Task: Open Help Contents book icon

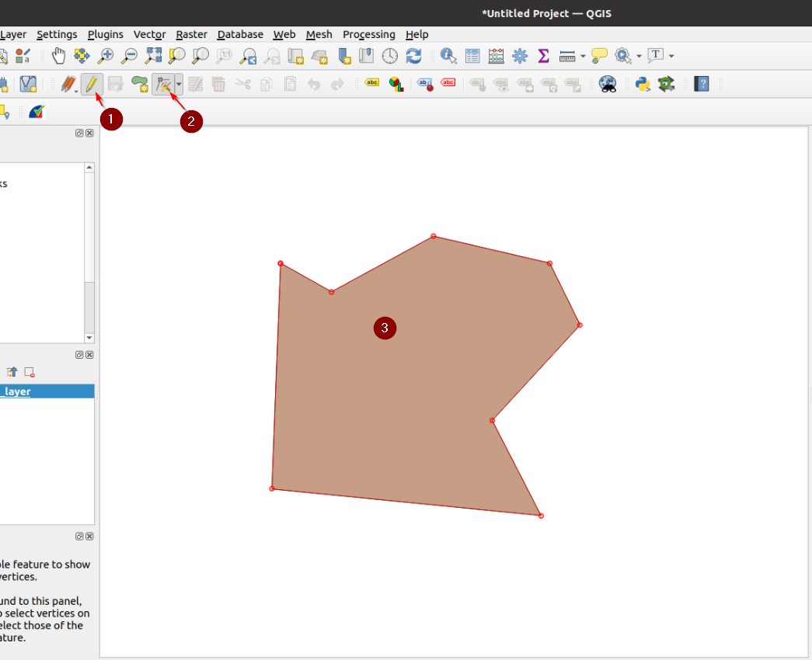Action: tap(701, 84)
